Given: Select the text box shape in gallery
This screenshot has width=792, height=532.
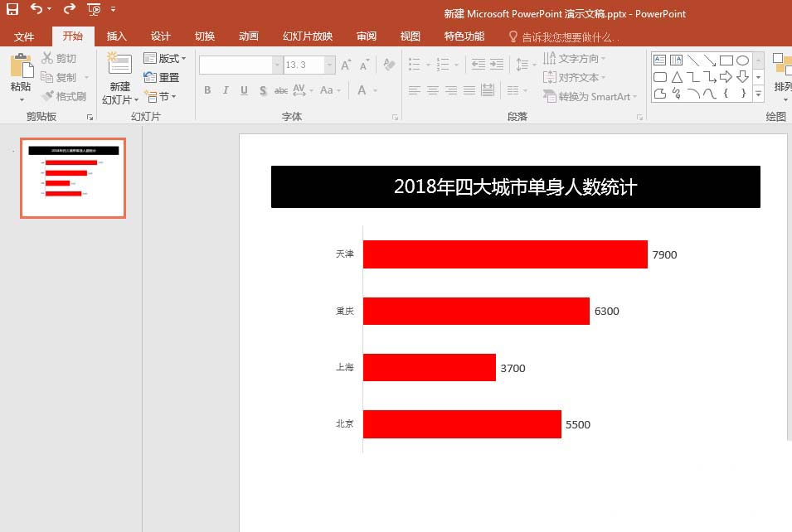Looking at the screenshot, I should click(659, 60).
